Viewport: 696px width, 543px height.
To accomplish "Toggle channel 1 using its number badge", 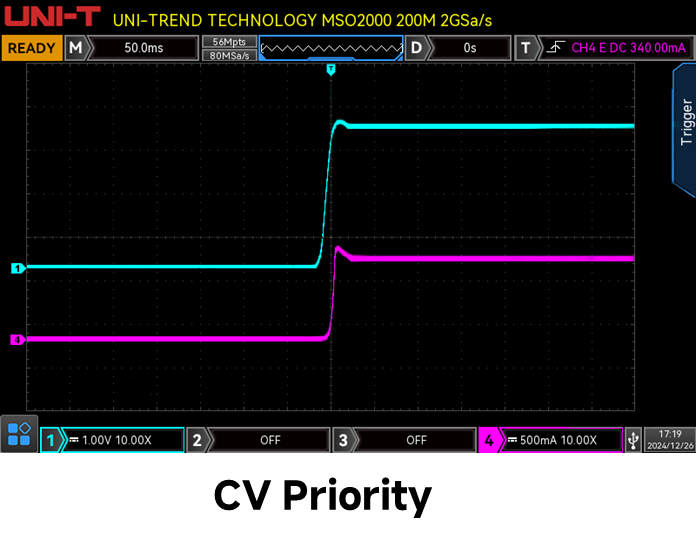I will (x=50, y=440).
